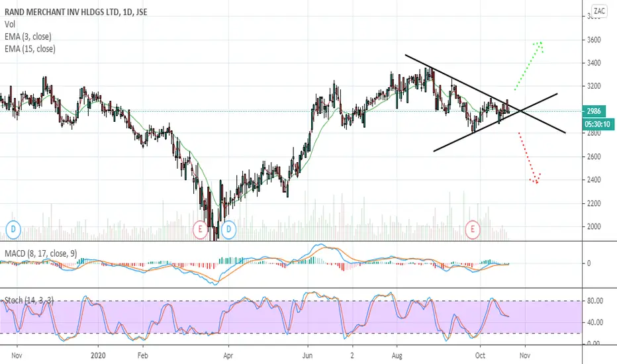Image resolution: width=617 pixels, height=364 pixels.
Task: Click the 2600 price axis label
Action: click(594, 157)
